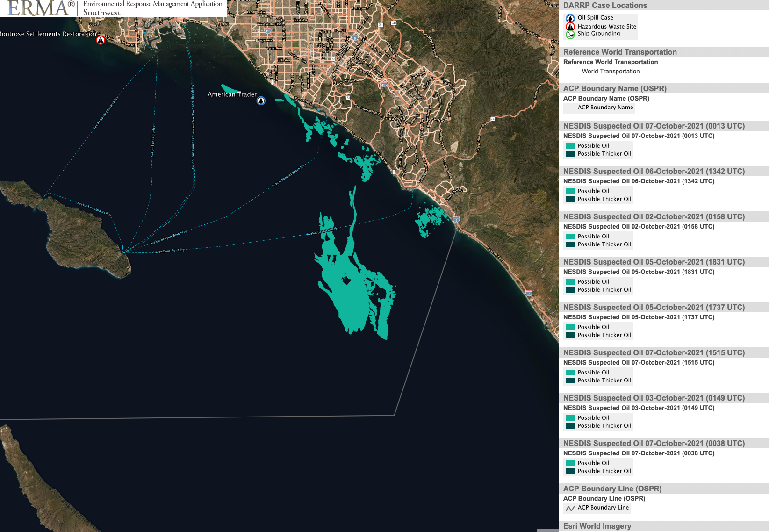
Task: Click the I-5 shield on the San Diego Fwy coast
Action: coord(529,293)
